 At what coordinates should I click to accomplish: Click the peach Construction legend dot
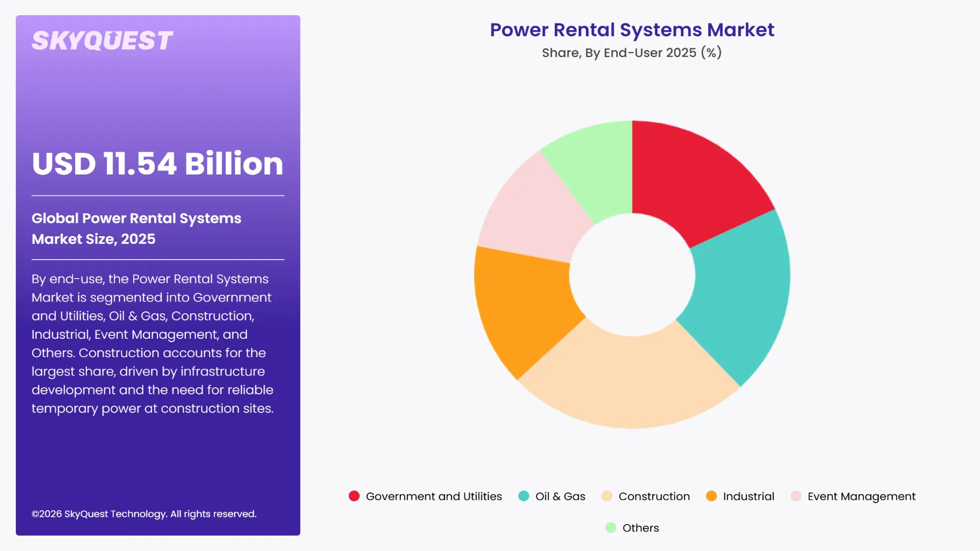pyautogui.click(x=607, y=496)
